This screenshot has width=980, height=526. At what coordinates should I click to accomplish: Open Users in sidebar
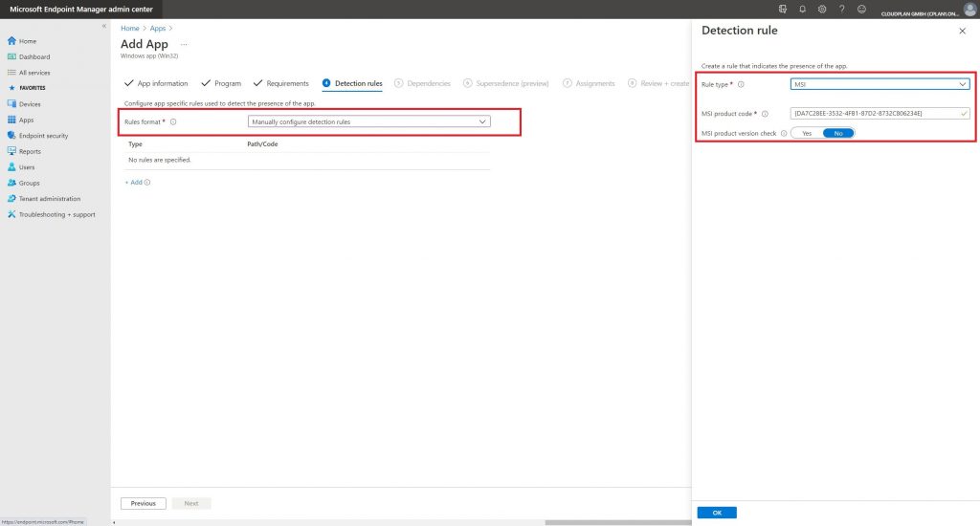click(x=21, y=167)
